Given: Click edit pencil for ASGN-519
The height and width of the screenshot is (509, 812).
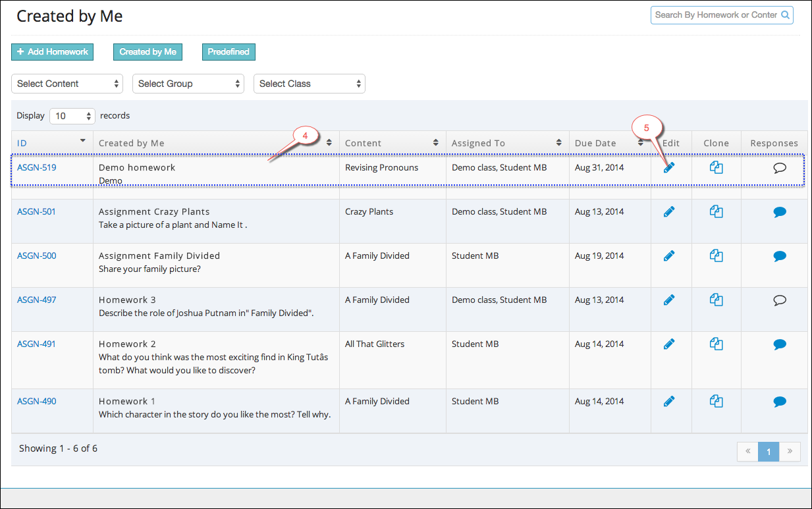Looking at the screenshot, I should point(669,168).
